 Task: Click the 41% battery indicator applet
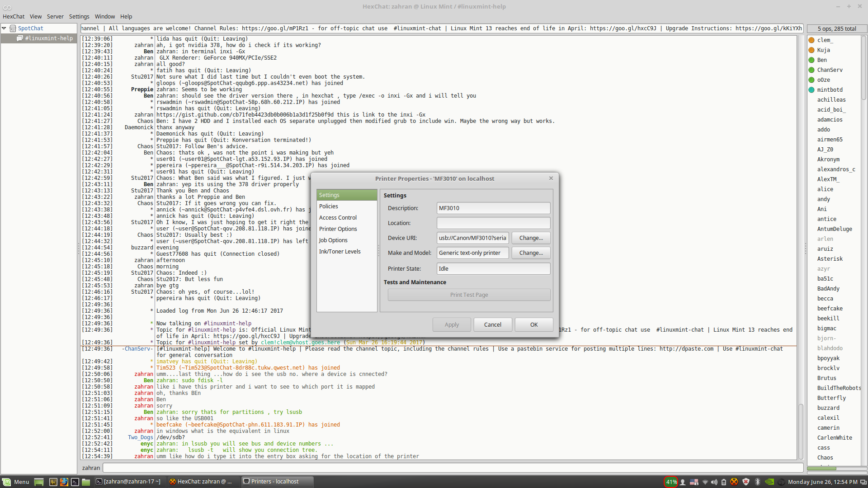[671, 482]
